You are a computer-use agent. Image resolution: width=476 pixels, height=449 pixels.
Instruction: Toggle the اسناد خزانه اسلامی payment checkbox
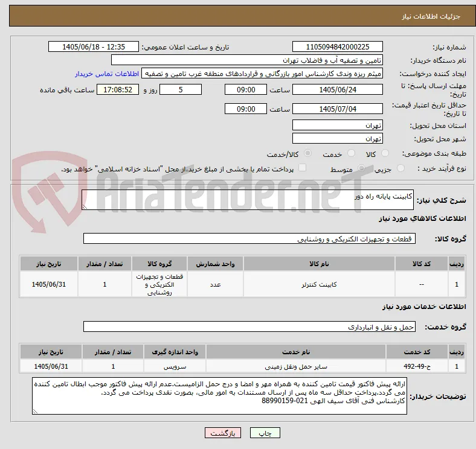(302, 168)
